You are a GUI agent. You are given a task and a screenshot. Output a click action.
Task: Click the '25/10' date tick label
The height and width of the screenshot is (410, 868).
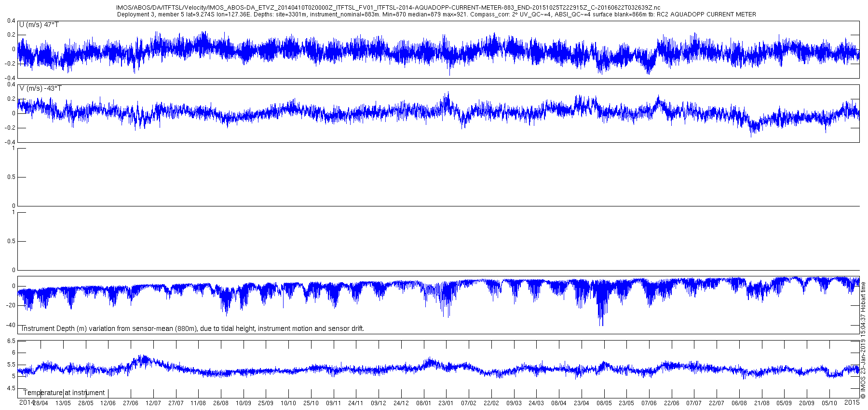[311, 403]
